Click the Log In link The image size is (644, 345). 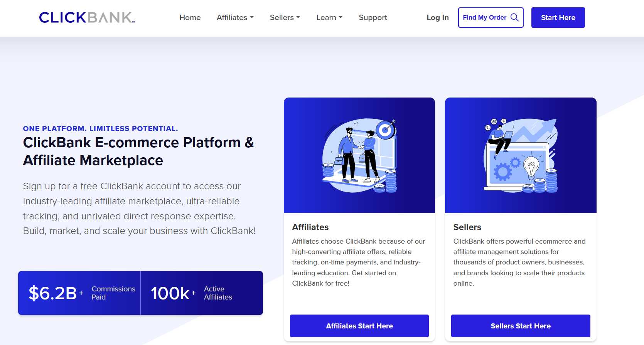click(437, 18)
